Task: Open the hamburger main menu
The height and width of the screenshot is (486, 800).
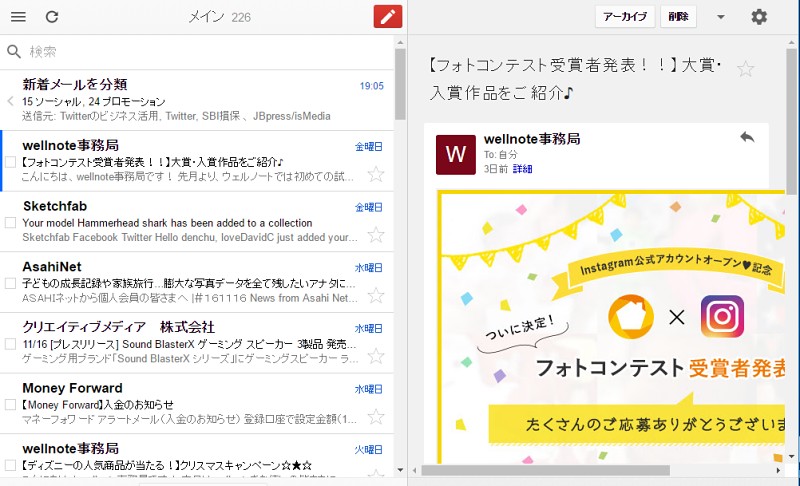Action: tap(18, 17)
